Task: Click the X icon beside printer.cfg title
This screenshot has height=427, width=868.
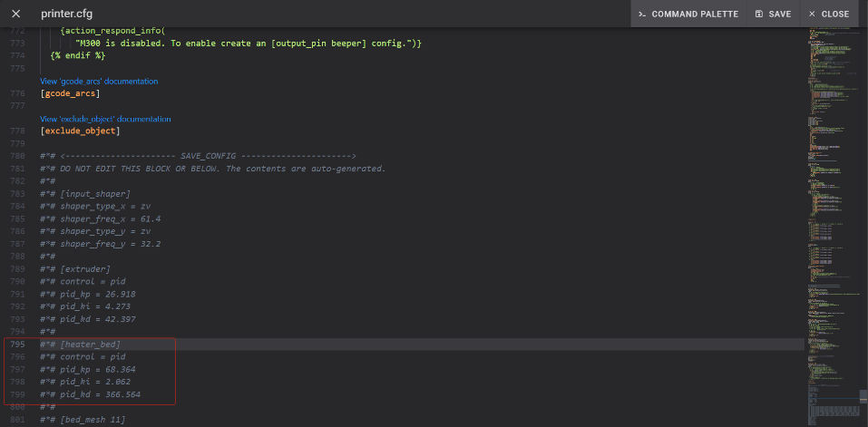Action: pos(16,14)
